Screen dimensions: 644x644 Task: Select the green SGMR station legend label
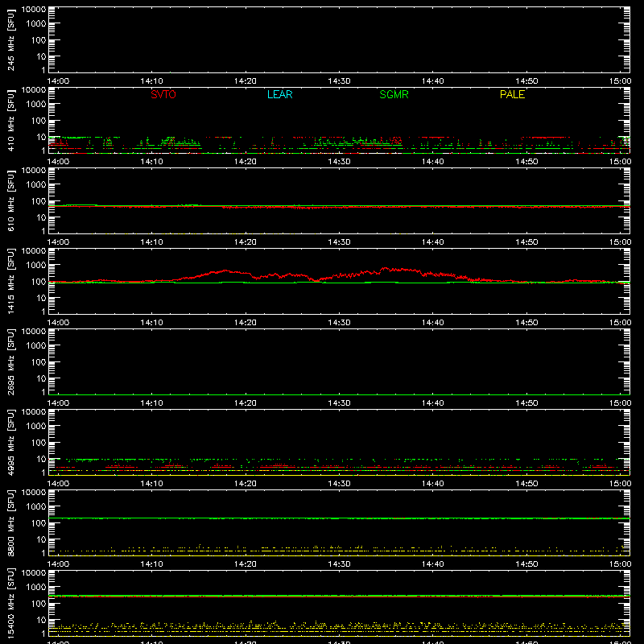point(394,94)
